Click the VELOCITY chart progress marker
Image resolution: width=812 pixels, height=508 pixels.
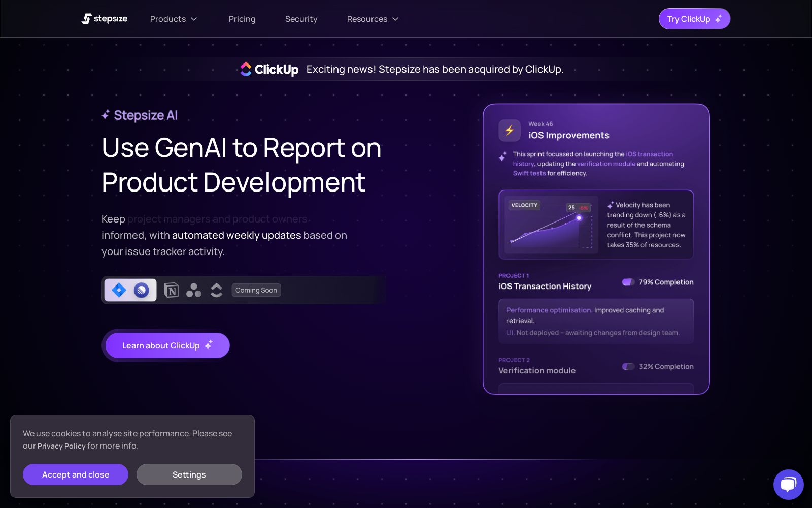click(x=579, y=218)
